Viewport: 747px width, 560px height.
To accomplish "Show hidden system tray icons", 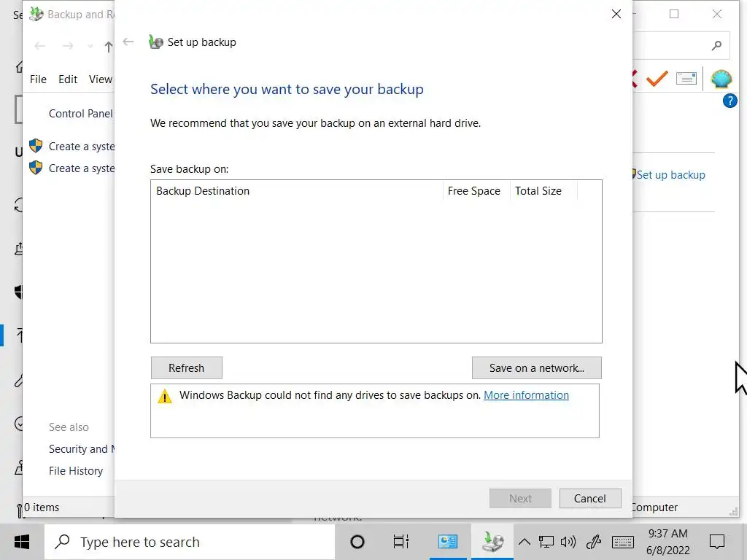I will (x=525, y=542).
